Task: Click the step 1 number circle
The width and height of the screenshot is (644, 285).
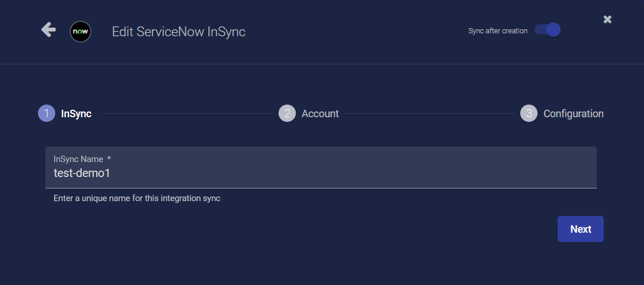Action: (47, 113)
